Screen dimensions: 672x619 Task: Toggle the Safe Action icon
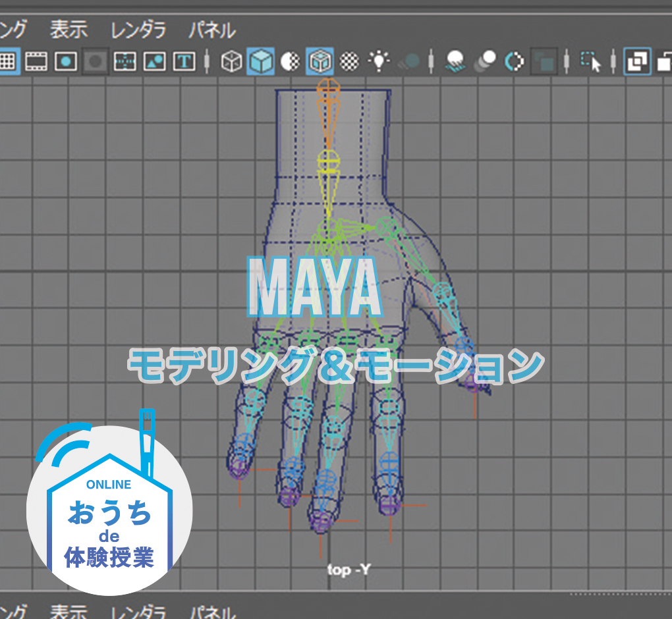click(x=154, y=61)
